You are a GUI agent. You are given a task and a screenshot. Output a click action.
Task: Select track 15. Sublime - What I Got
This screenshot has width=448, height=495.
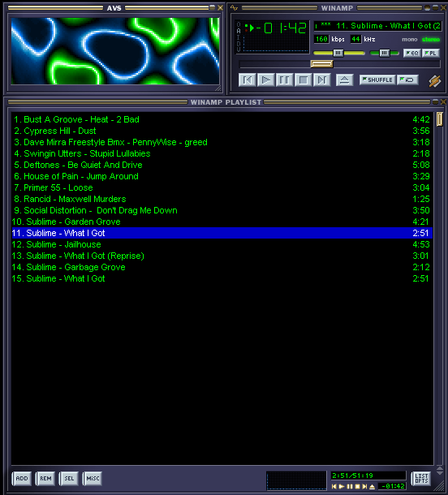tap(222, 279)
